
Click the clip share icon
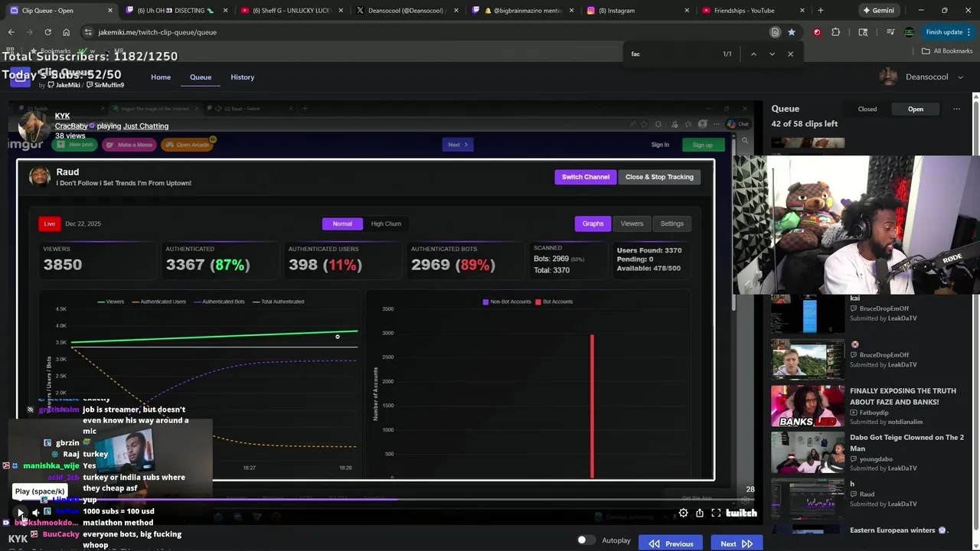[699, 514]
